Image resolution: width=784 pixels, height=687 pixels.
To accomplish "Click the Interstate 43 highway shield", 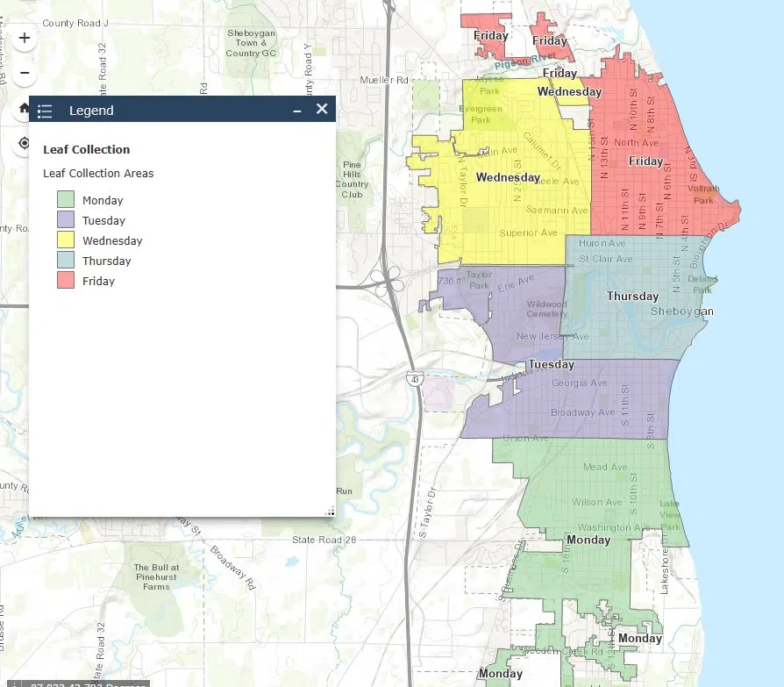I will pos(414,379).
